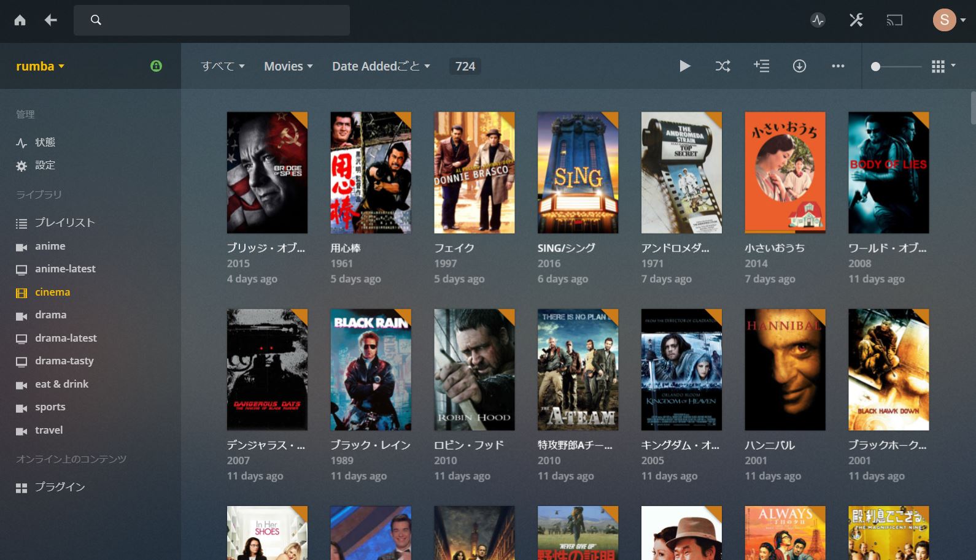
Task: Open the more actions ellipsis menu
Action: [x=838, y=66]
